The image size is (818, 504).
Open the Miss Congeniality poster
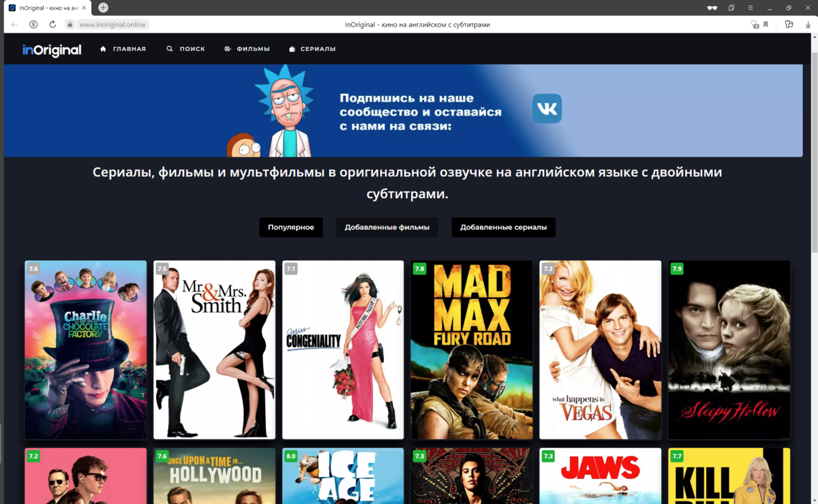[343, 350]
